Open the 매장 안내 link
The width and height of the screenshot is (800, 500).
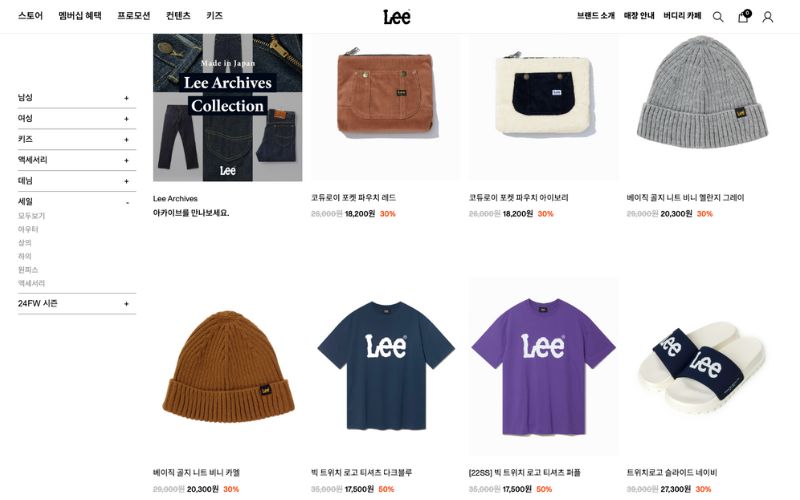click(x=639, y=16)
